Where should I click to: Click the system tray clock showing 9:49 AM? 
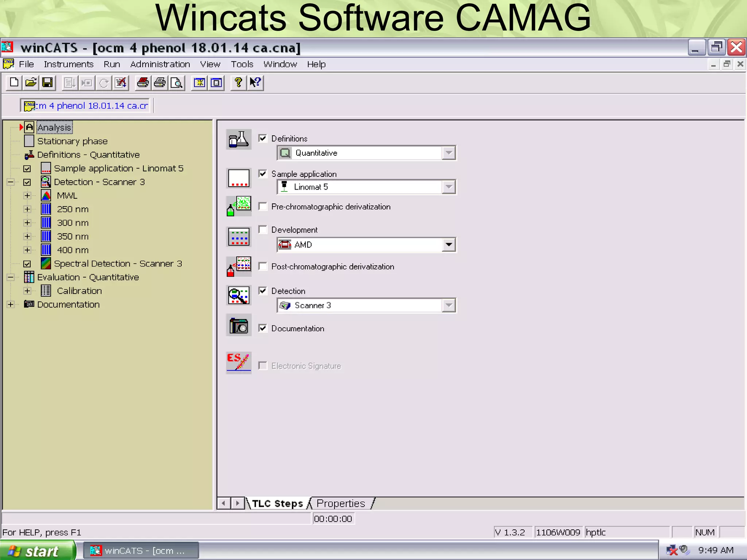click(x=716, y=550)
